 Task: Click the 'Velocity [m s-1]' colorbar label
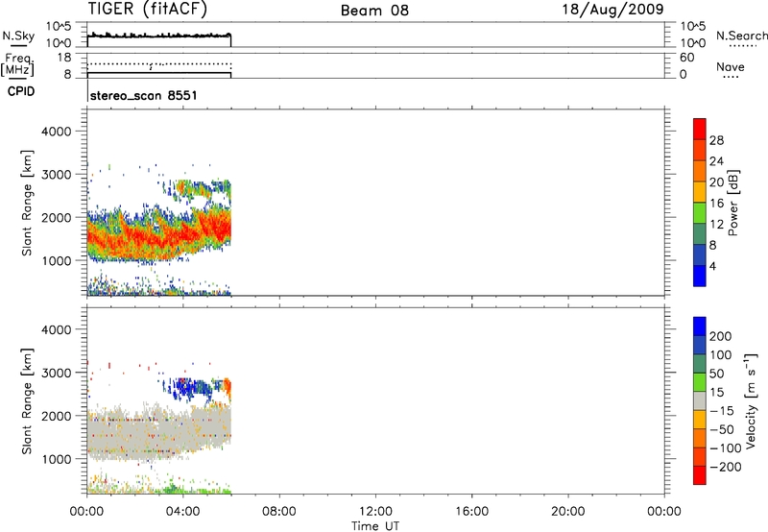tap(751, 400)
